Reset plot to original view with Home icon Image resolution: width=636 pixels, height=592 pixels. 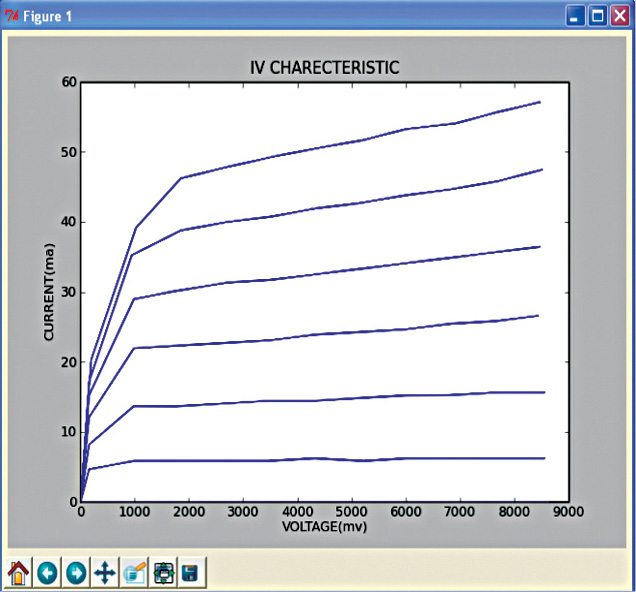pyautogui.click(x=18, y=573)
